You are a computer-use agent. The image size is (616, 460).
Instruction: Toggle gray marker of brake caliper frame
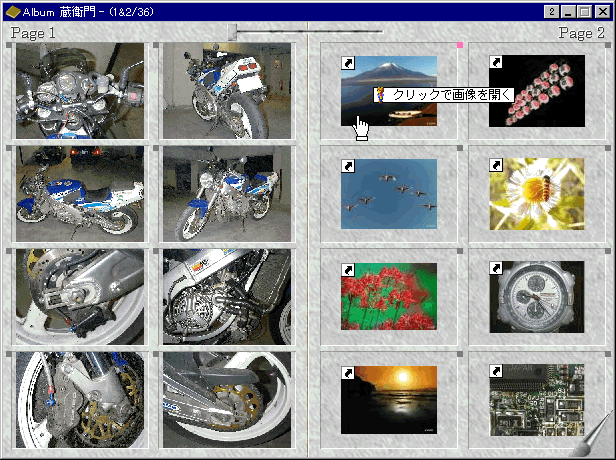click(9, 355)
